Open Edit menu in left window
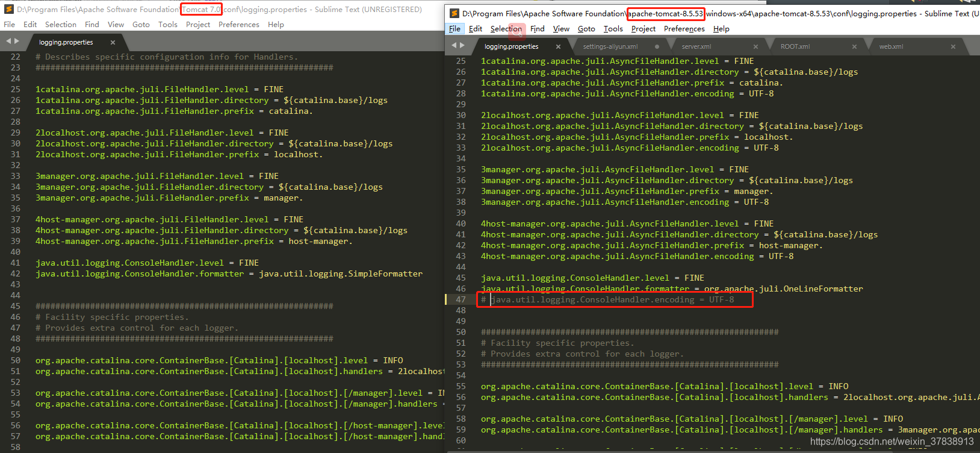The image size is (980, 453). [30, 25]
